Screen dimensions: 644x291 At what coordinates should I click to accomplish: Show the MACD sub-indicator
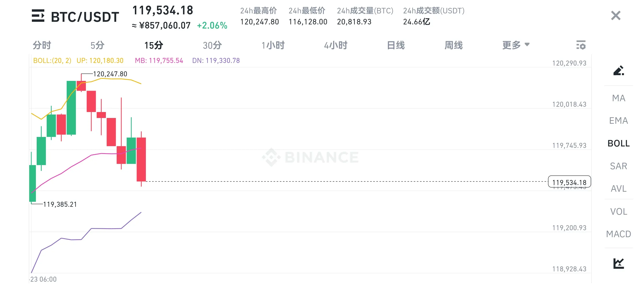[619, 234]
